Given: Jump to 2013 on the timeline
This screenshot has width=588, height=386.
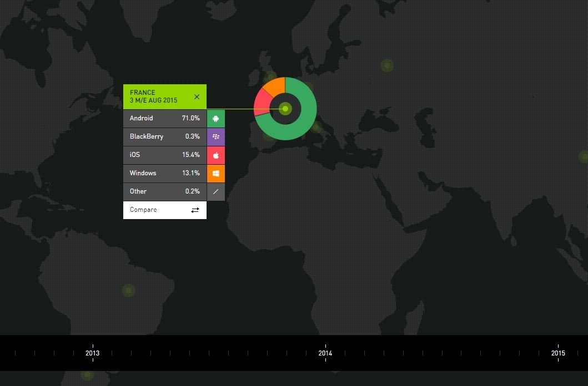Looking at the screenshot, I should point(93,353).
